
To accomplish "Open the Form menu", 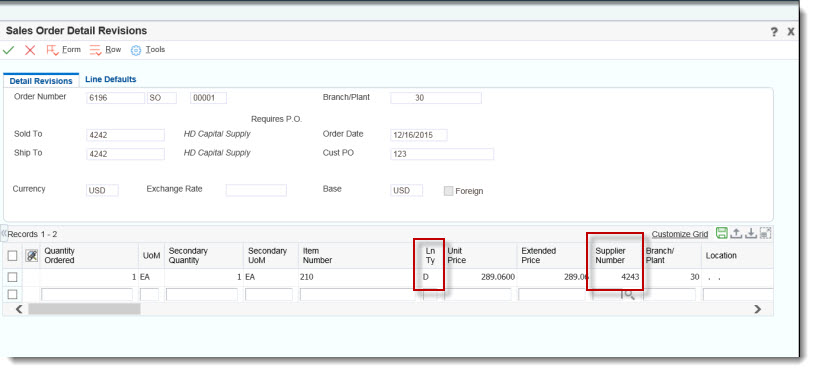I will (63, 50).
